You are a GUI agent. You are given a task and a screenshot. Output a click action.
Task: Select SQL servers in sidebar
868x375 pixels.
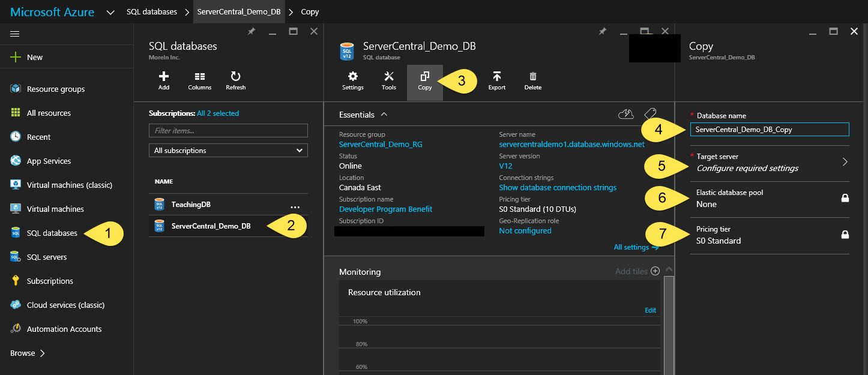47,257
